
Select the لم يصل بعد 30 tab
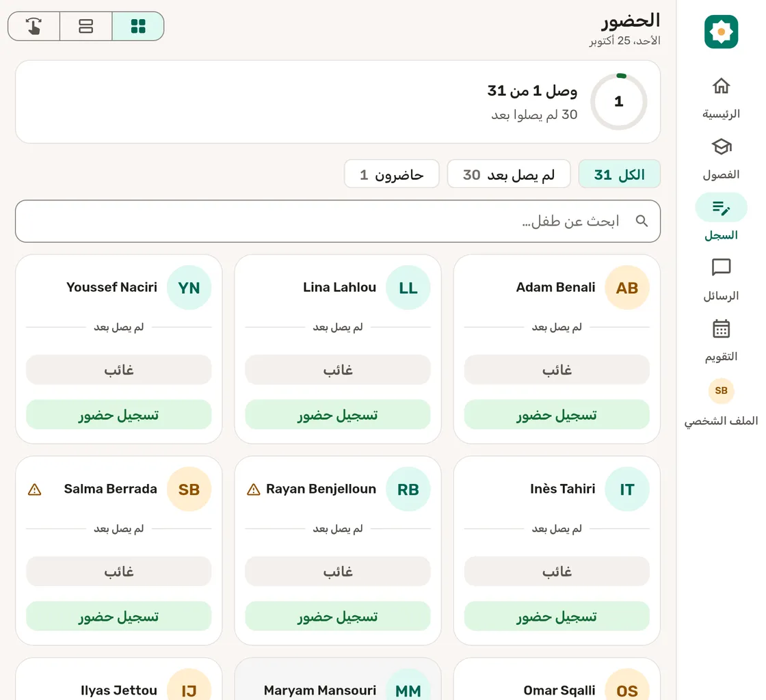pyautogui.click(x=509, y=174)
